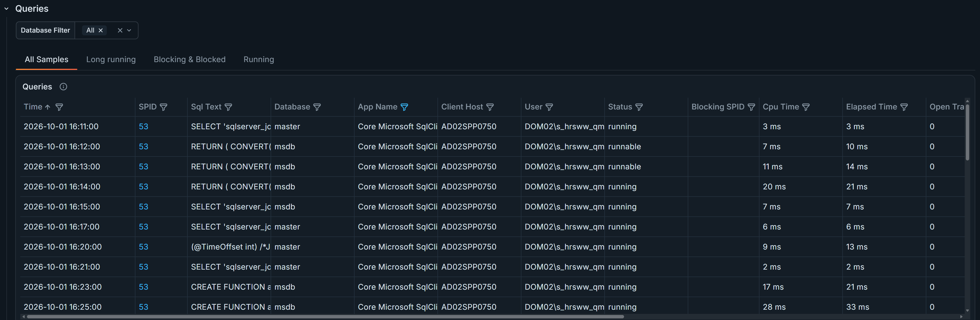Image resolution: width=980 pixels, height=320 pixels.
Task: Open the User column filter icon
Action: pos(549,108)
